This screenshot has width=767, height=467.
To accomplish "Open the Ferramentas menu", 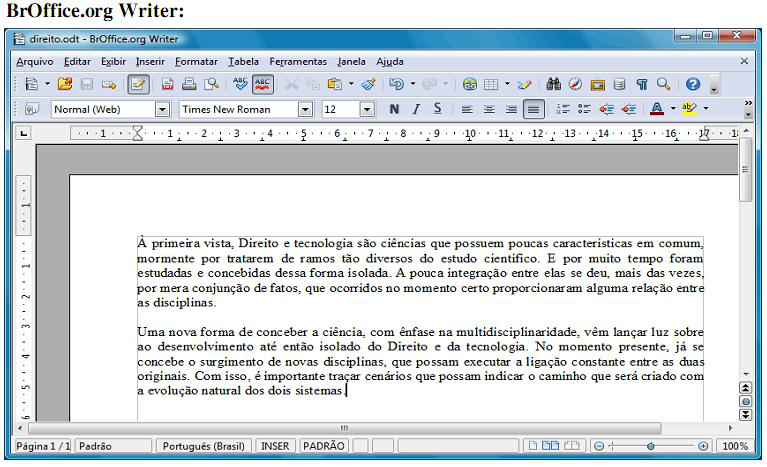I will click(x=298, y=62).
